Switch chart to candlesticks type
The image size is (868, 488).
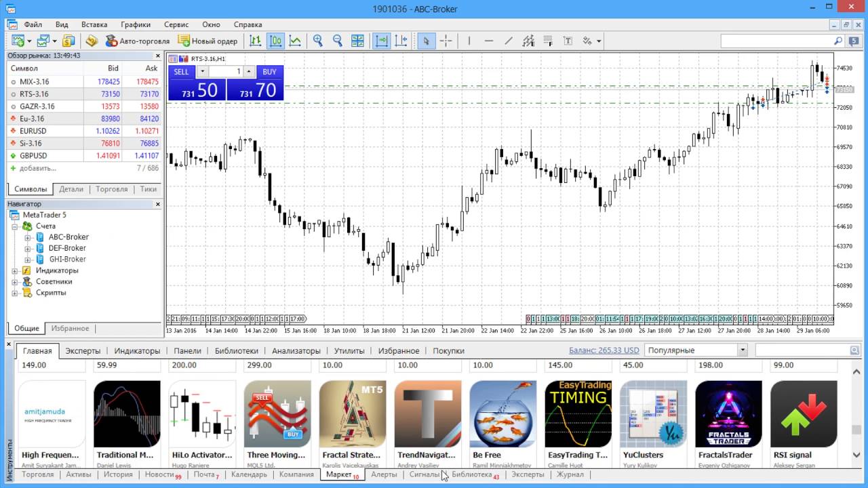click(275, 41)
